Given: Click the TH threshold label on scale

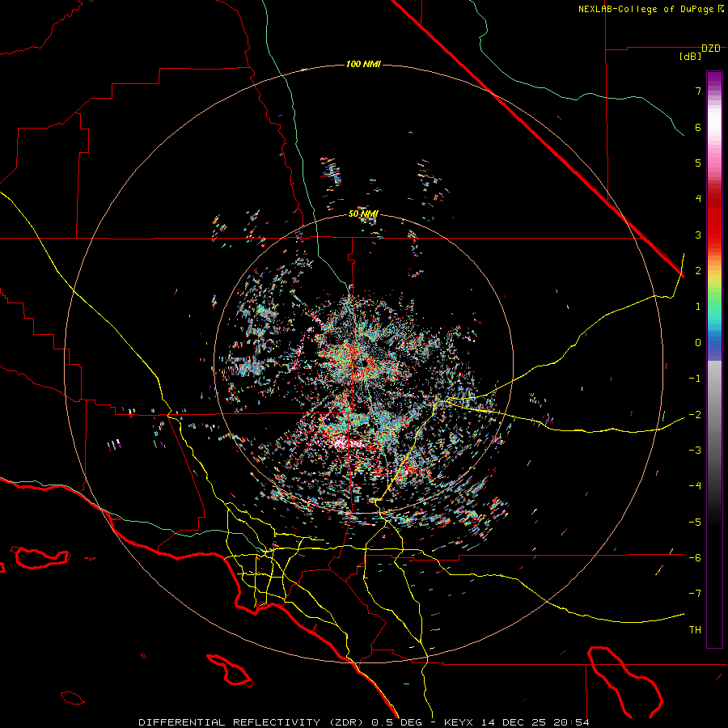Looking at the screenshot, I should pos(695,630).
